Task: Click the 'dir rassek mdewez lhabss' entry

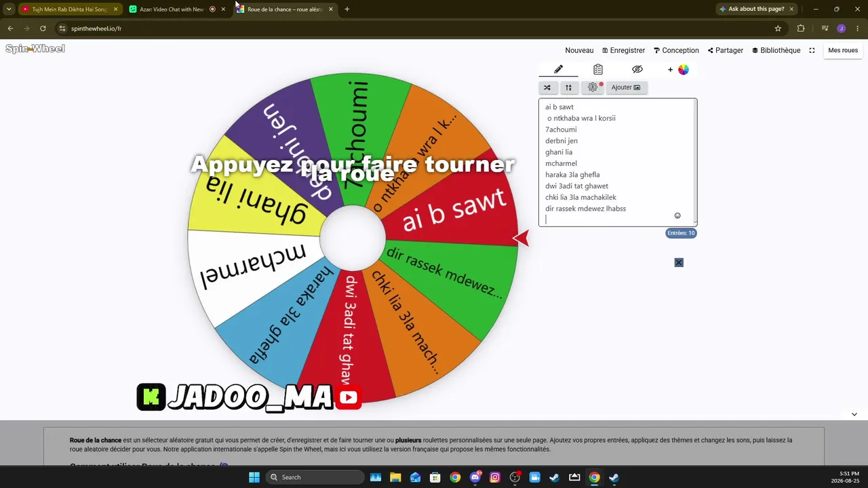Action: (585, 209)
